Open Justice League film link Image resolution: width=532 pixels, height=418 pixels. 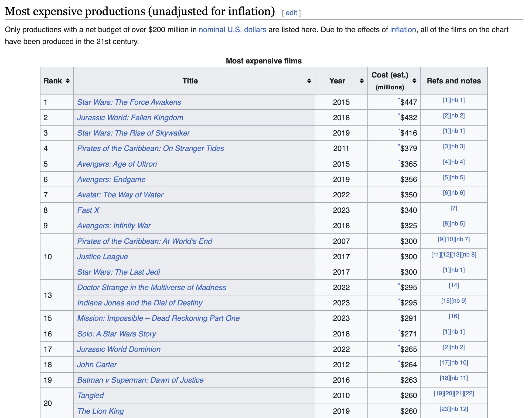(103, 257)
